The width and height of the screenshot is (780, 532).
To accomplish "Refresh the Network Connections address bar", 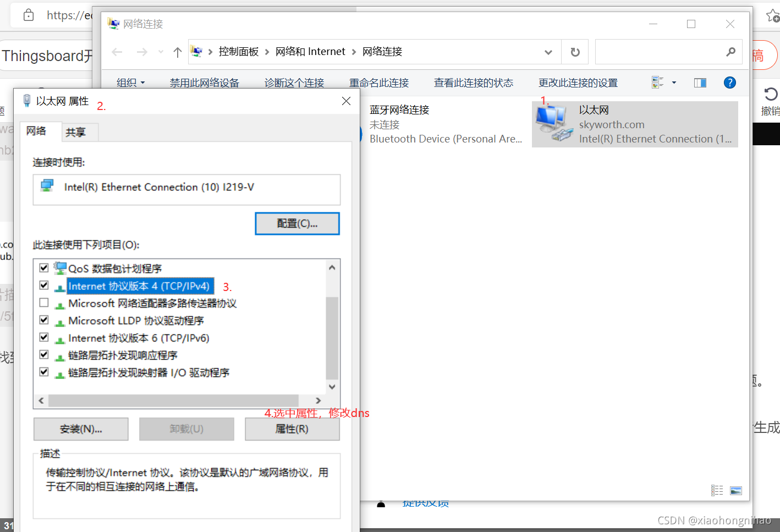I will [x=575, y=52].
